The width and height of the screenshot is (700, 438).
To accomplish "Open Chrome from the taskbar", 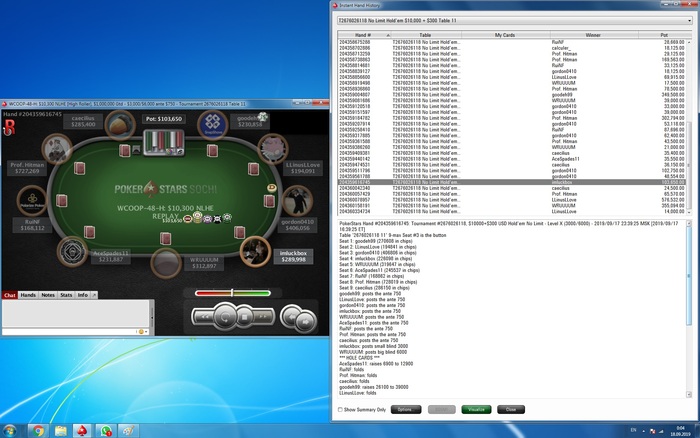I will point(39,431).
